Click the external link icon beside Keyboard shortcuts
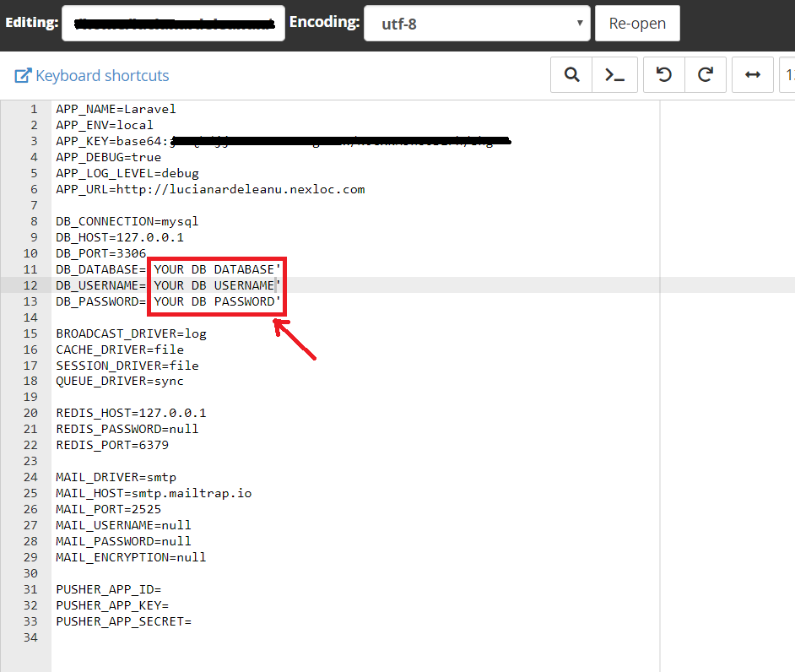This screenshot has width=795, height=672. [23, 76]
